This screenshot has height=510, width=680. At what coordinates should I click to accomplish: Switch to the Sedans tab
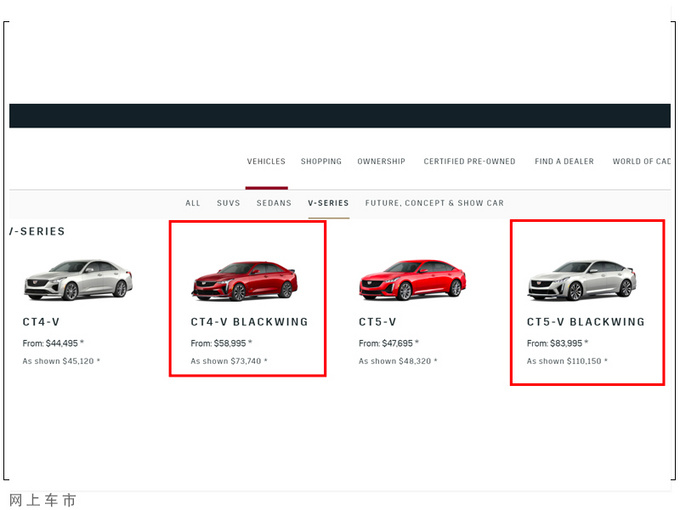[x=274, y=203]
